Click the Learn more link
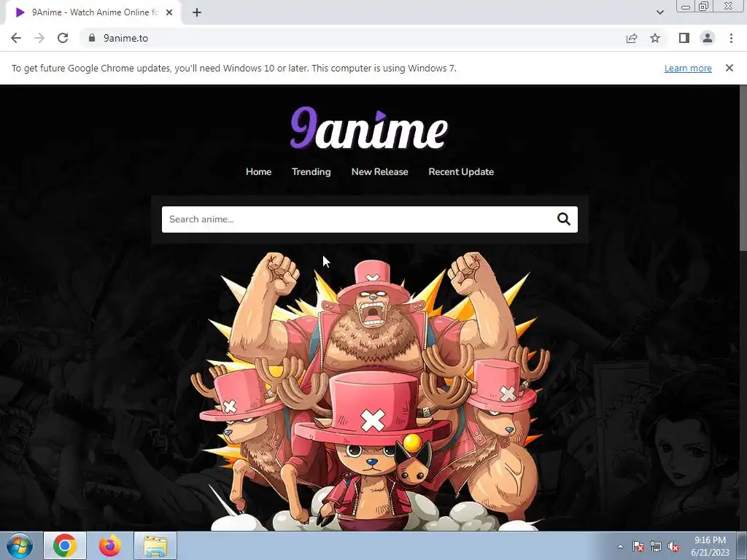Viewport: 747px width, 560px height. 688,68
